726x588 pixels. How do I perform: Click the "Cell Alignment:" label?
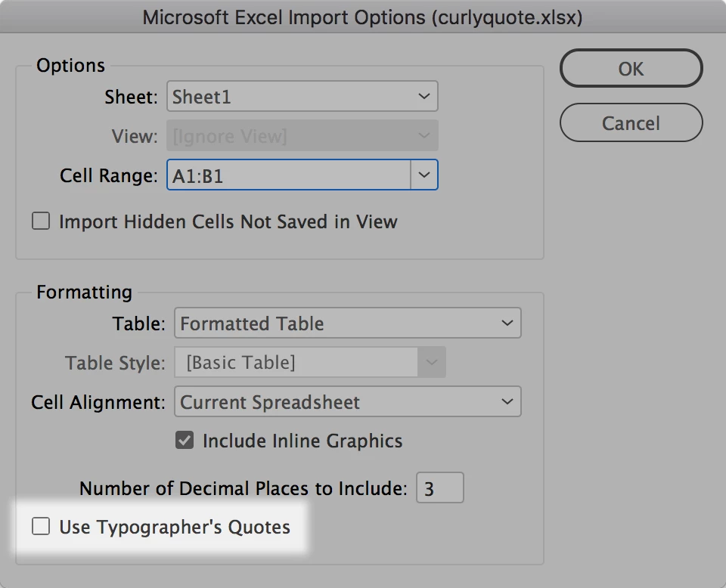98,402
